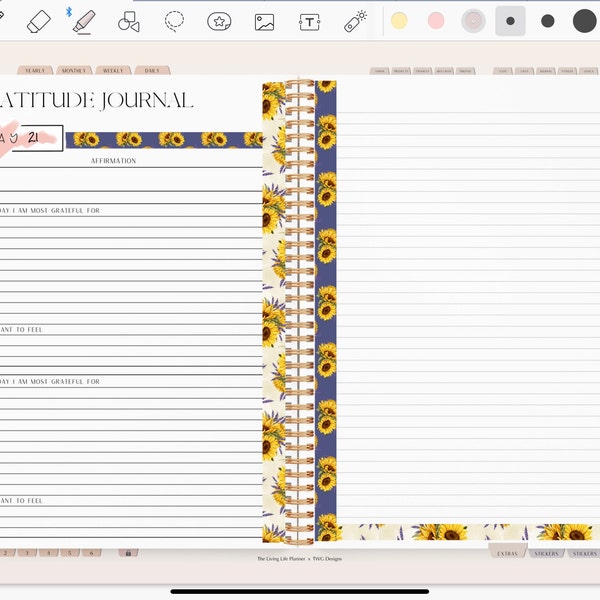Choose the smallest stroke thickness
600x600 pixels.
click(x=510, y=21)
